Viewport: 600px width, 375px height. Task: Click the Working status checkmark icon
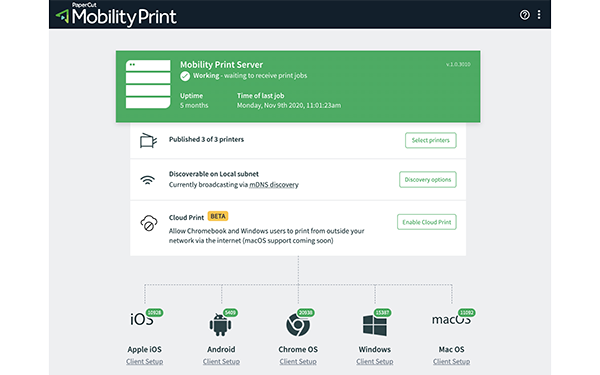point(185,76)
